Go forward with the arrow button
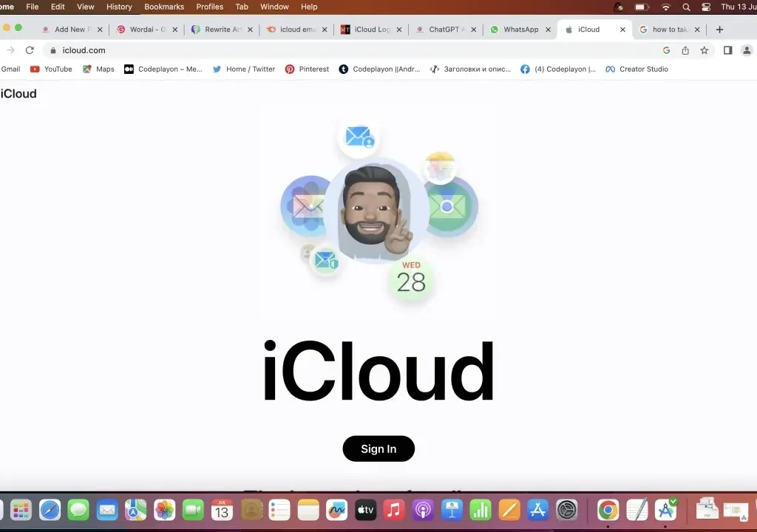 tap(10, 50)
